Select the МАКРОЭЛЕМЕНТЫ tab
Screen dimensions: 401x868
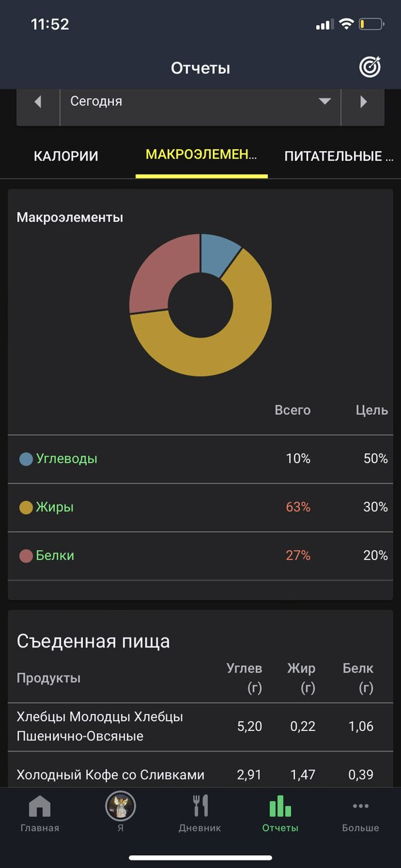click(202, 155)
